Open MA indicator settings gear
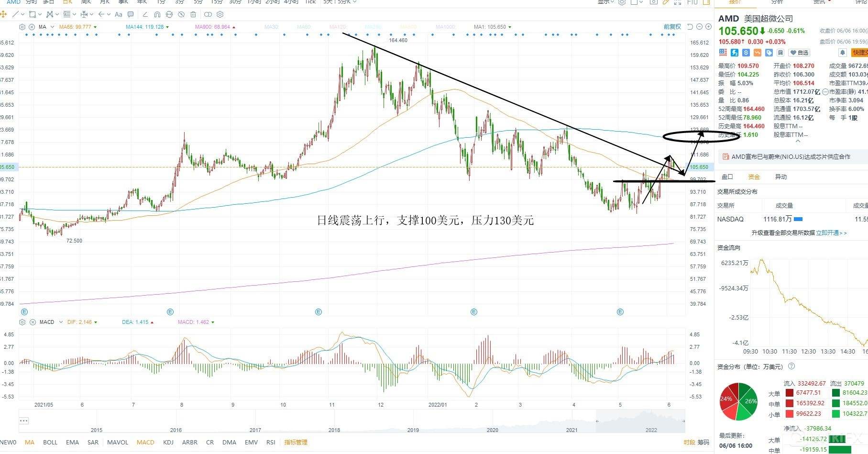This screenshot has height=454, width=868. pyautogui.click(x=22, y=27)
